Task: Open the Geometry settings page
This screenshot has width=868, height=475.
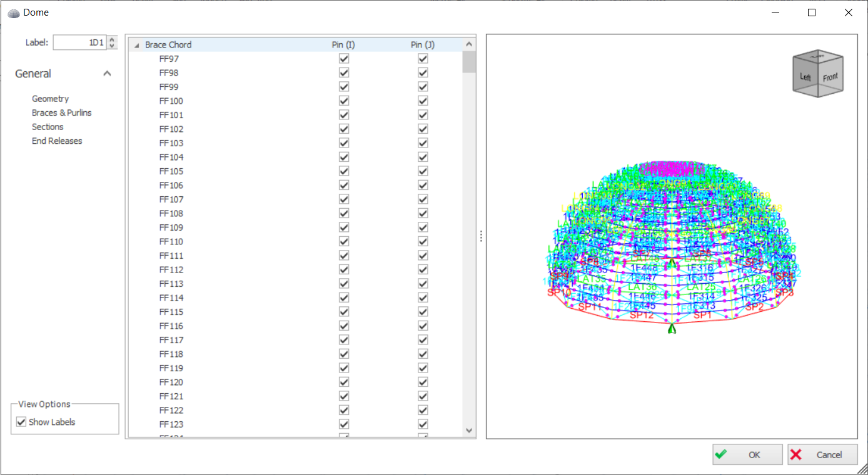Action: tap(50, 99)
